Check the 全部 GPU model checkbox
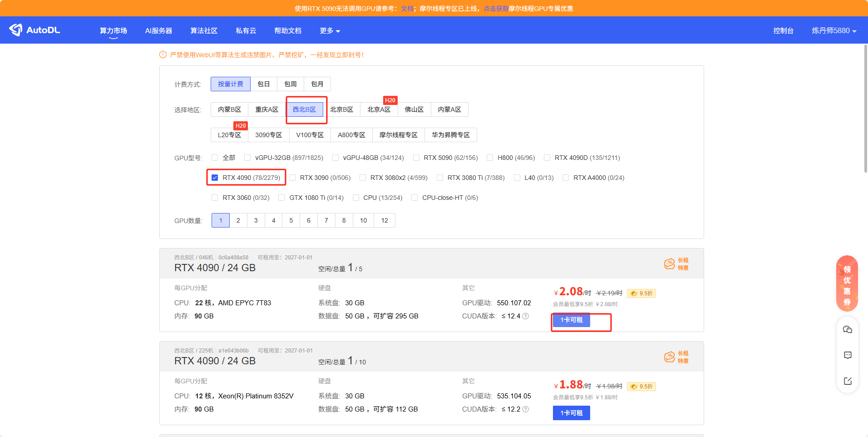 [x=215, y=158]
